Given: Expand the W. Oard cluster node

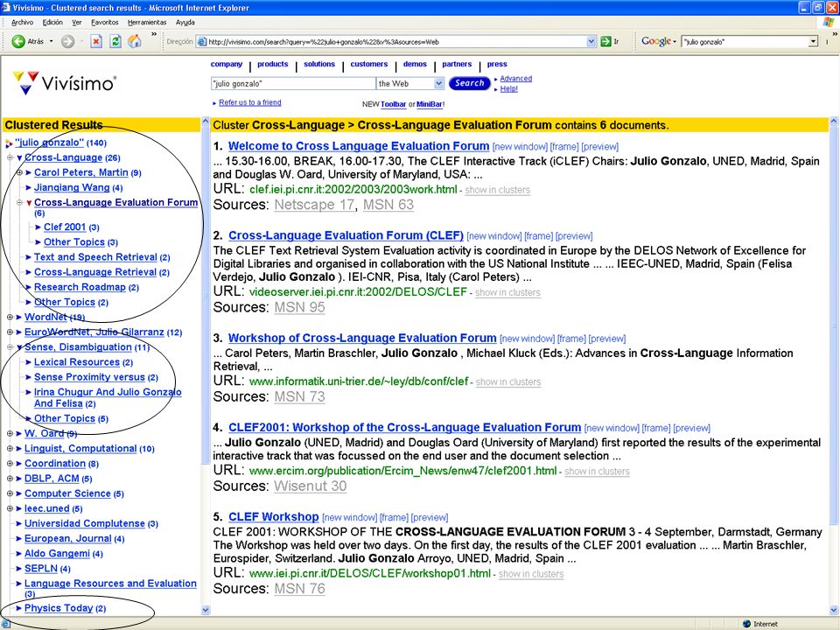Looking at the screenshot, I should coord(10,433).
